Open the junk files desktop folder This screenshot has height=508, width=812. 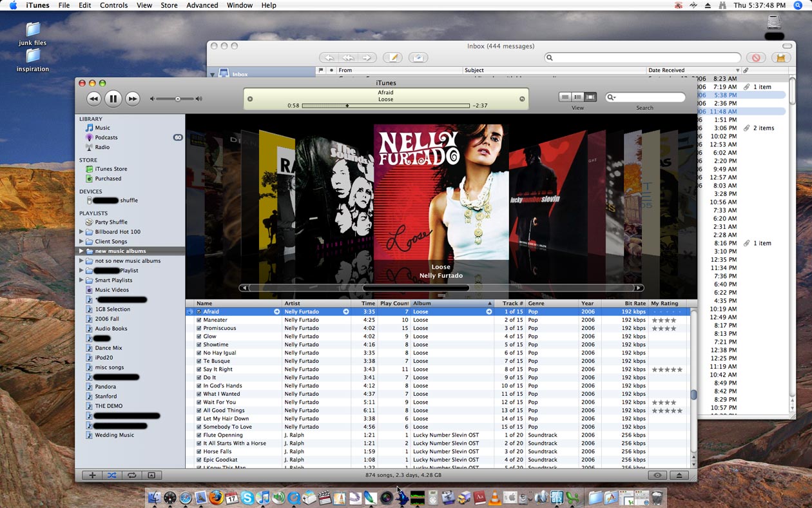[x=33, y=34]
